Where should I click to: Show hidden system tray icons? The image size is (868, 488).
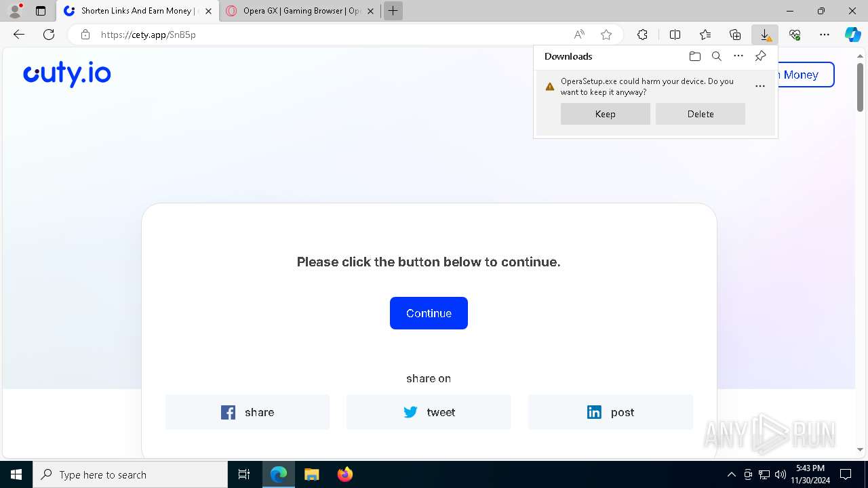(731, 474)
